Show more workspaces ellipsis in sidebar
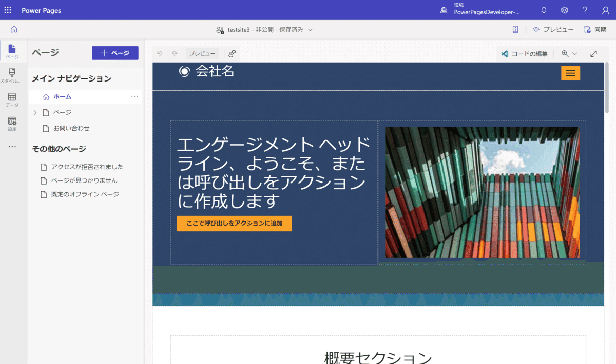Viewport: 616px width, 364px height. [12, 147]
